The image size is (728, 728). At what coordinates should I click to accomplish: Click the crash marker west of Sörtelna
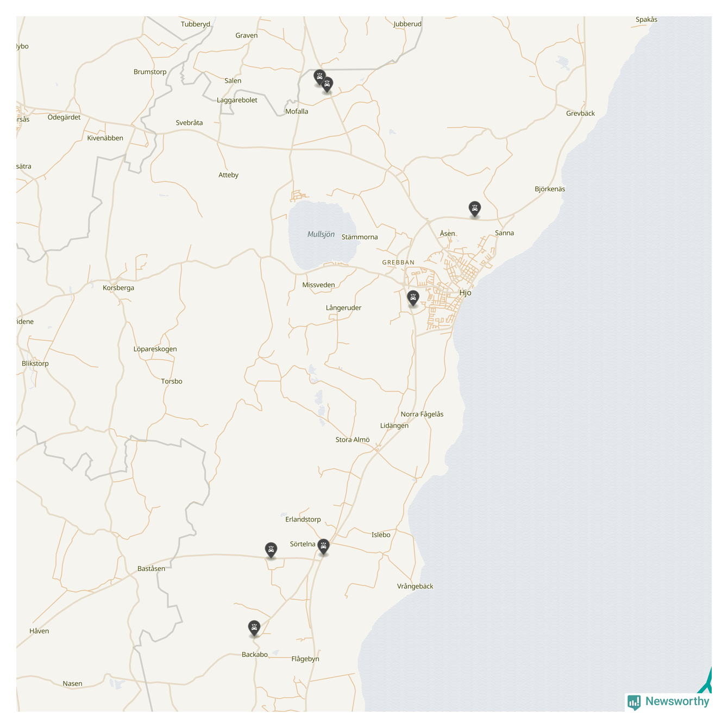tap(271, 550)
